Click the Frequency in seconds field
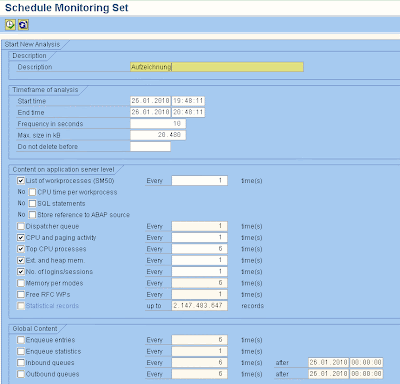 (158, 124)
